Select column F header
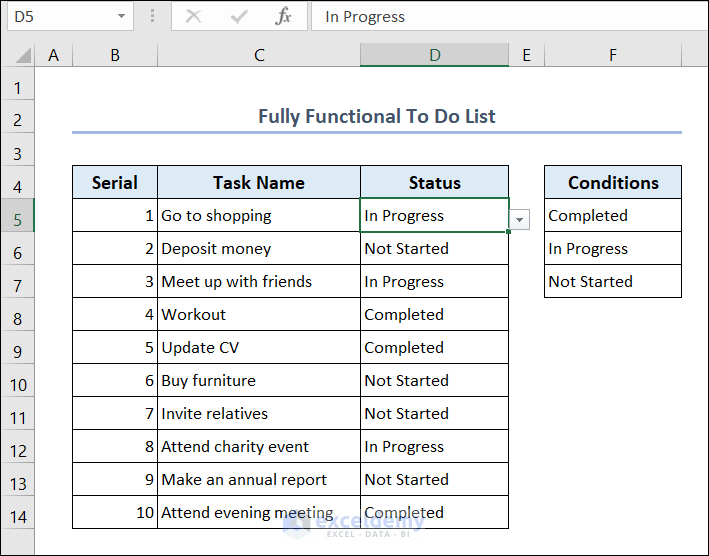Viewport: 709px width, 556px height. pos(612,55)
